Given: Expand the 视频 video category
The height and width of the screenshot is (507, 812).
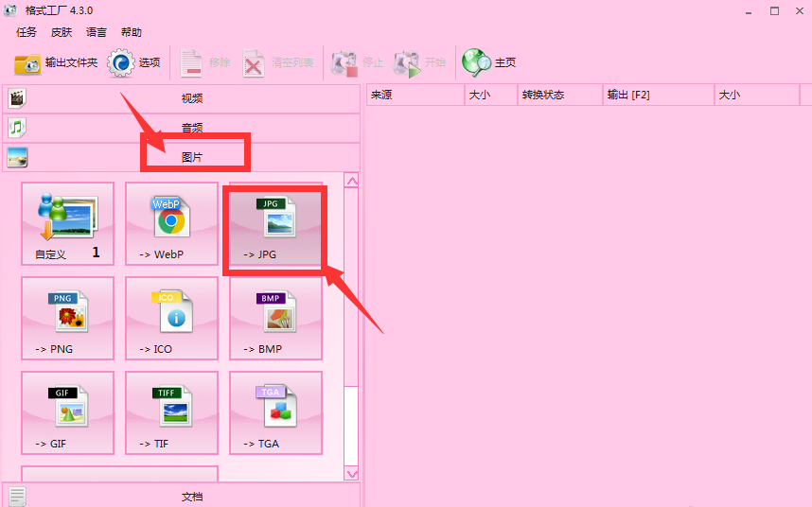Looking at the screenshot, I should [x=182, y=98].
